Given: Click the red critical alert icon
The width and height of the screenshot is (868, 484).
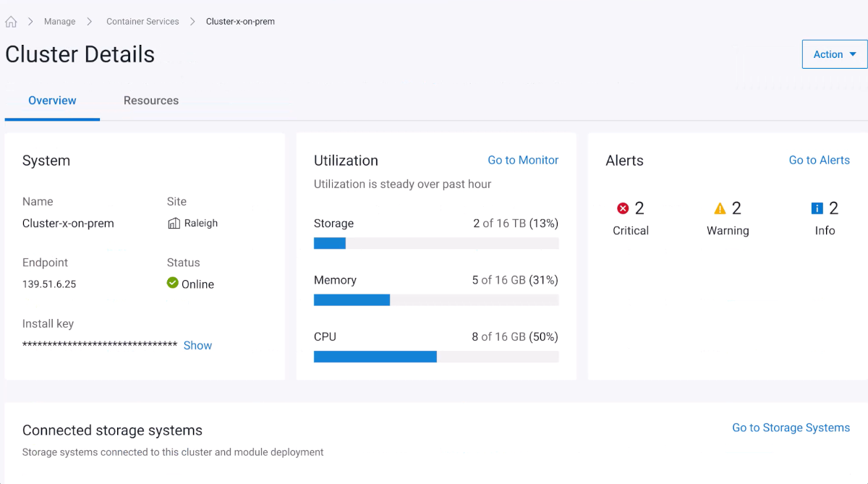Looking at the screenshot, I should 623,208.
